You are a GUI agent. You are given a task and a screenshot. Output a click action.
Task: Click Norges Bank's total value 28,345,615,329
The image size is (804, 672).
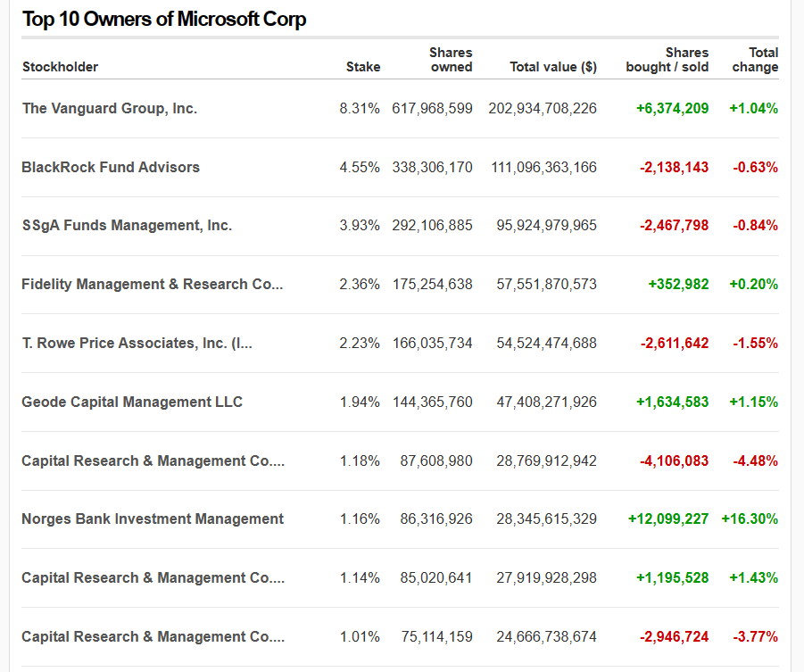(x=547, y=519)
